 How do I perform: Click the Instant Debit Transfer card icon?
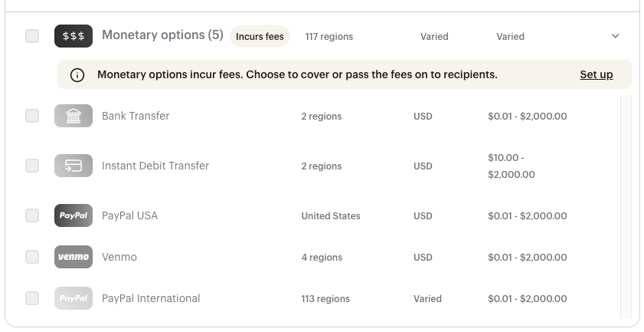point(74,166)
